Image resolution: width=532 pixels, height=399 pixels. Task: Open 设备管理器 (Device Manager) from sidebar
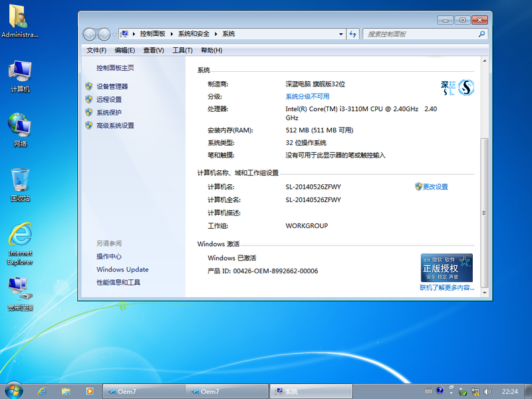pyautogui.click(x=112, y=86)
